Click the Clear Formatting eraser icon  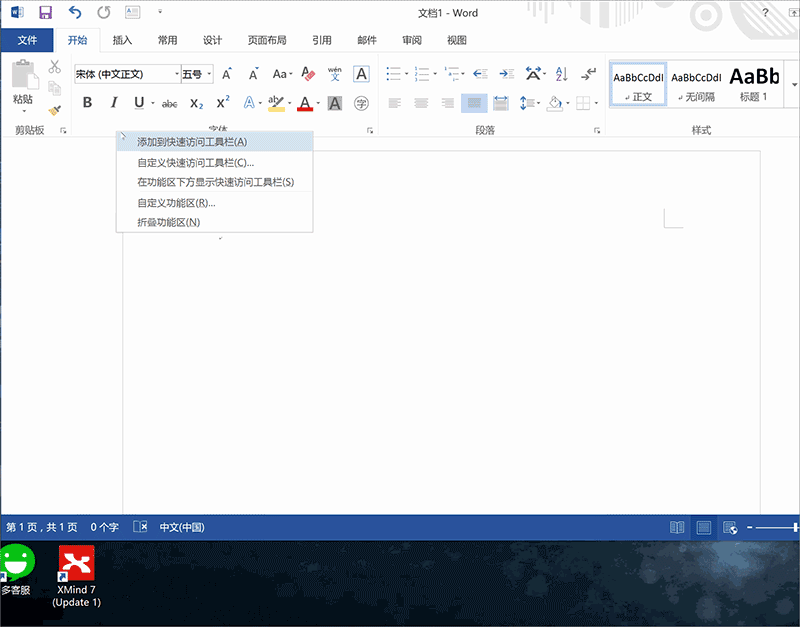pyautogui.click(x=308, y=74)
